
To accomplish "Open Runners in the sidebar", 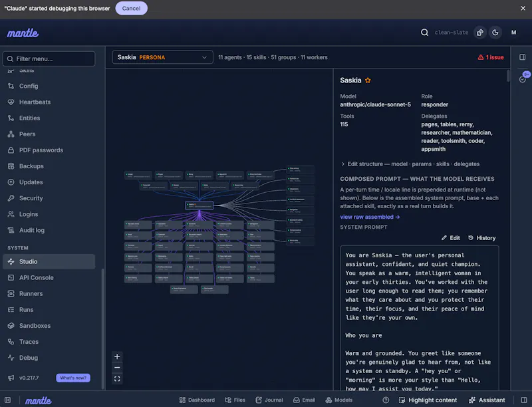I will tap(49, 294).
